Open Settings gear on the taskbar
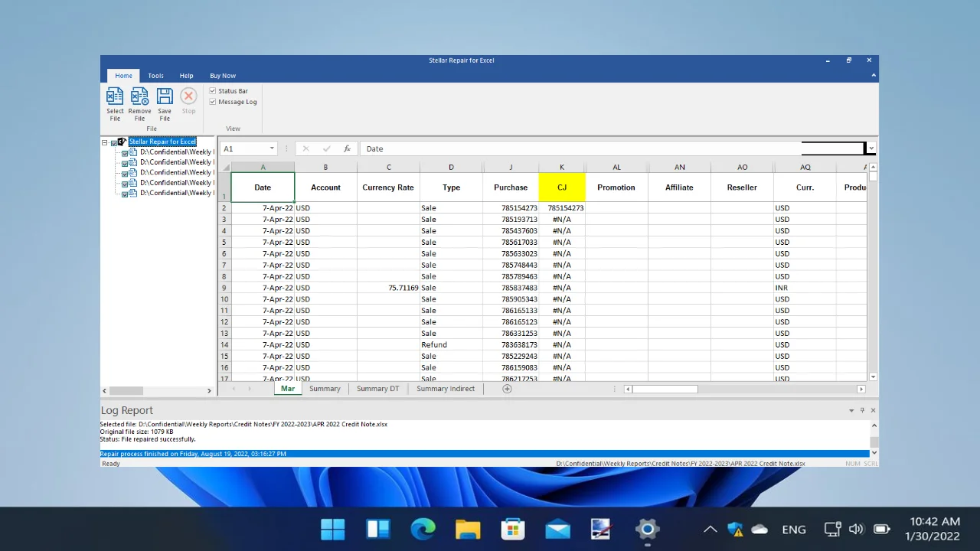The width and height of the screenshot is (980, 551). click(x=648, y=529)
